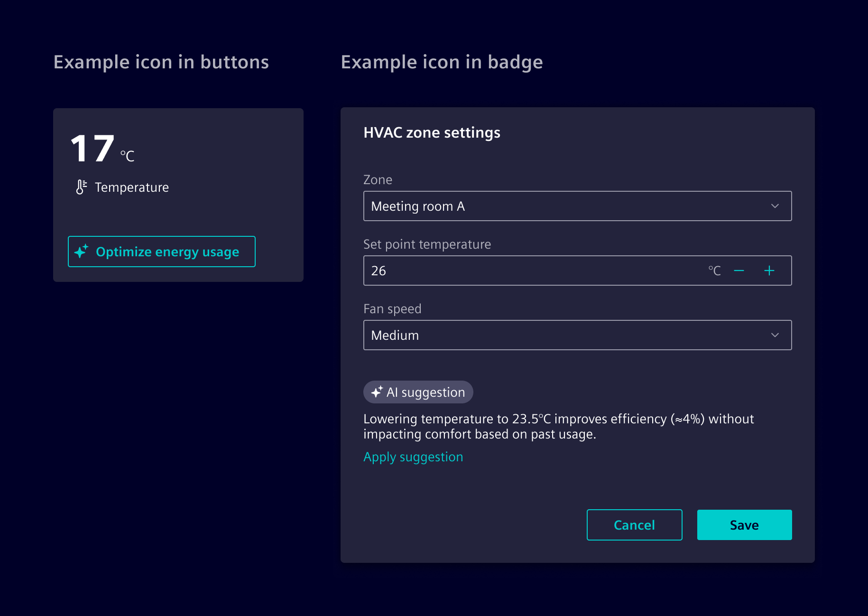Screen dimensions: 868x616
Task: Click the °C unit inside temperature field
Action: click(x=714, y=271)
